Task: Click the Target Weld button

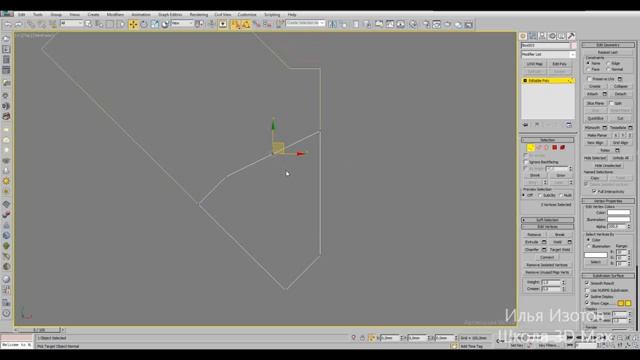Action: pyautogui.click(x=560, y=249)
